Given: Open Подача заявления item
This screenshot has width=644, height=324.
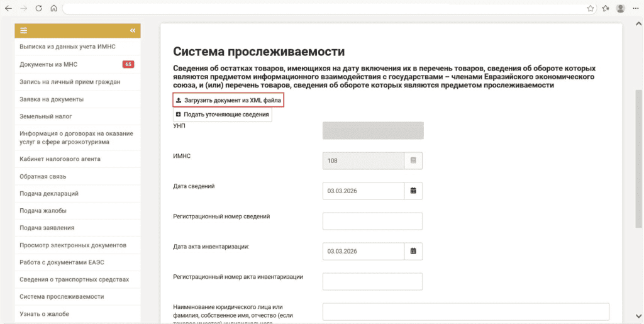Looking at the screenshot, I should click(x=77, y=228).
